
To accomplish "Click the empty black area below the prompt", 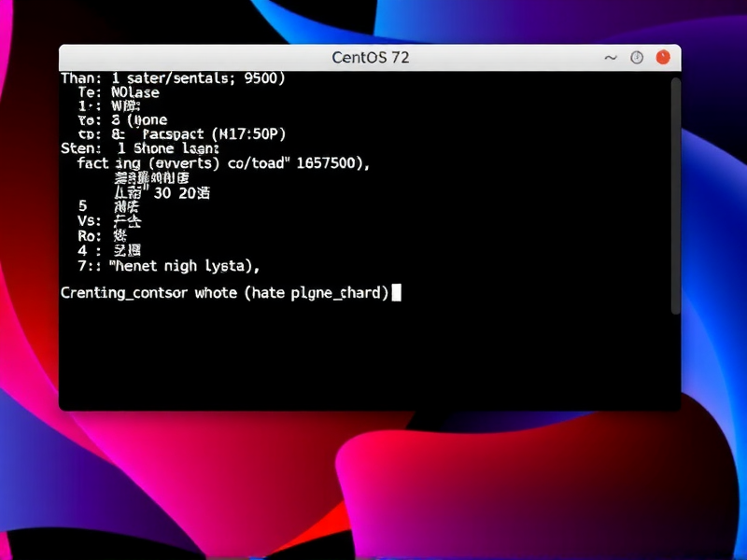I will [364, 359].
